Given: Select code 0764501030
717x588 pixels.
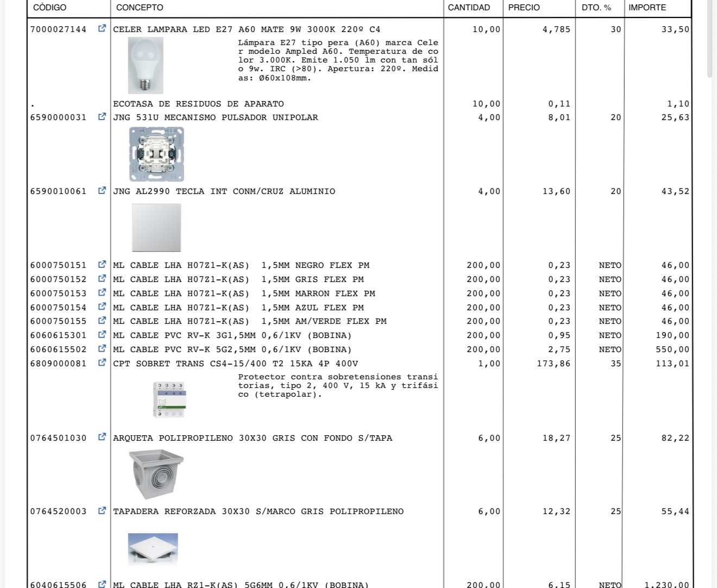Looking at the screenshot, I should click(58, 438).
